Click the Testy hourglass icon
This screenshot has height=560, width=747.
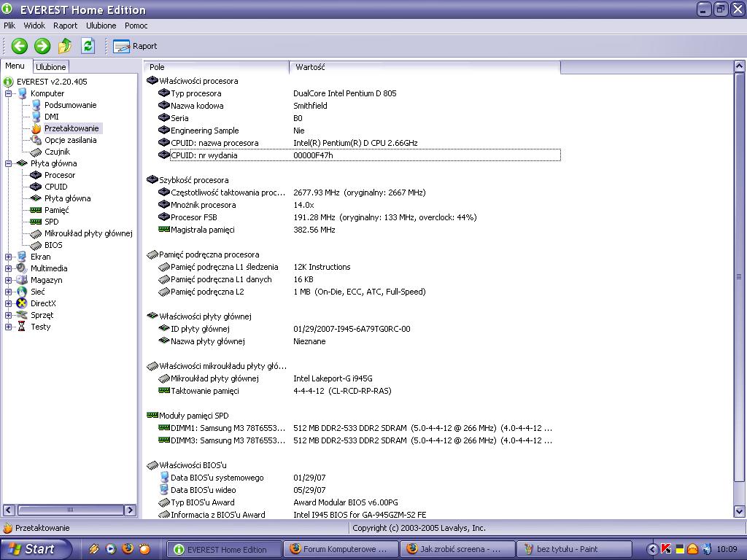click(22, 327)
